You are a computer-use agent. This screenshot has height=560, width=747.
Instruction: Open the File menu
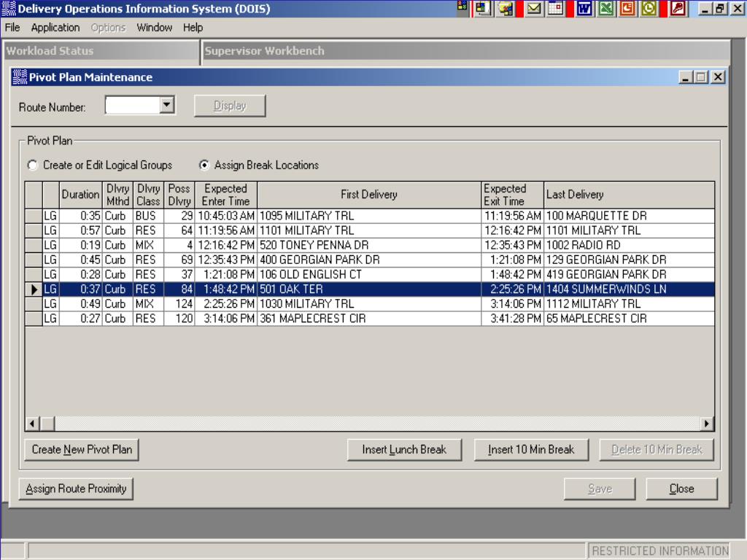12,28
